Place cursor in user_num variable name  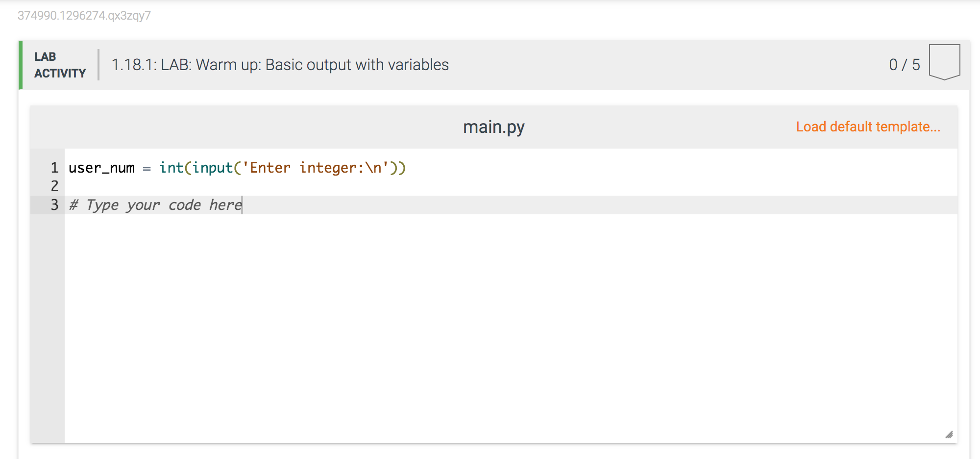coord(101,168)
